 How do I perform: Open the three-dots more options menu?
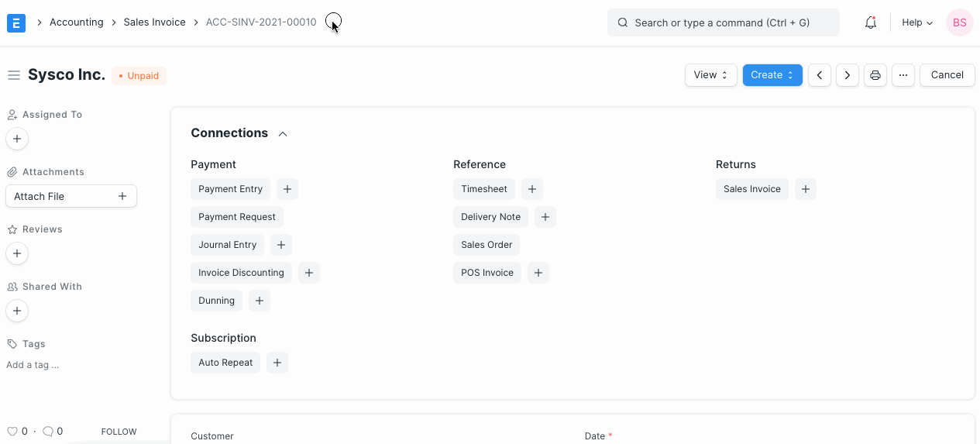tap(903, 75)
